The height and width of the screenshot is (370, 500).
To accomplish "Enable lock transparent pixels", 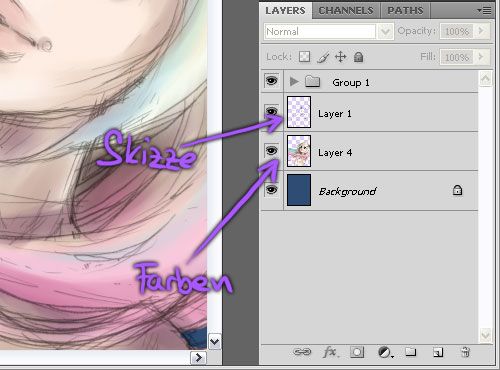I will (x=304, y=57).
